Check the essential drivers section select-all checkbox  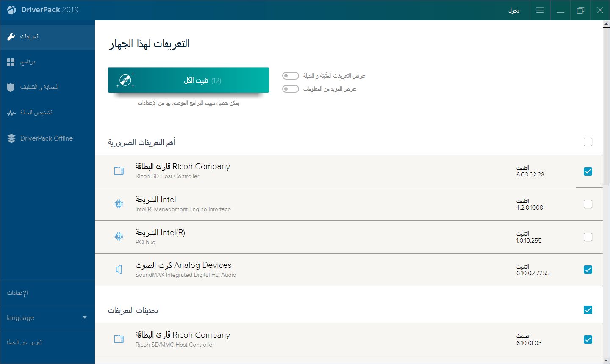pyautogui.click(x=588, y=142)
